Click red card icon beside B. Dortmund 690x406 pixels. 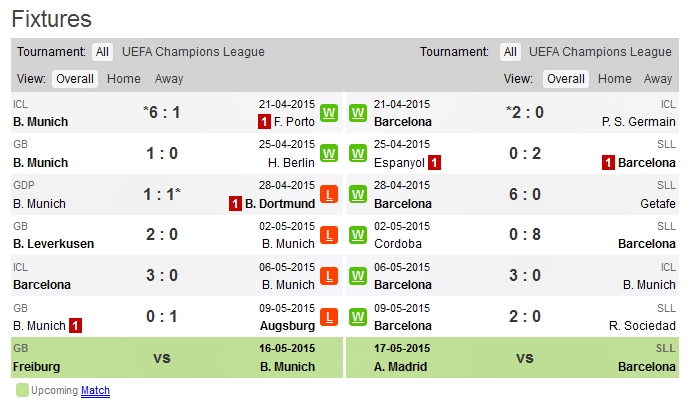point(237,203)
